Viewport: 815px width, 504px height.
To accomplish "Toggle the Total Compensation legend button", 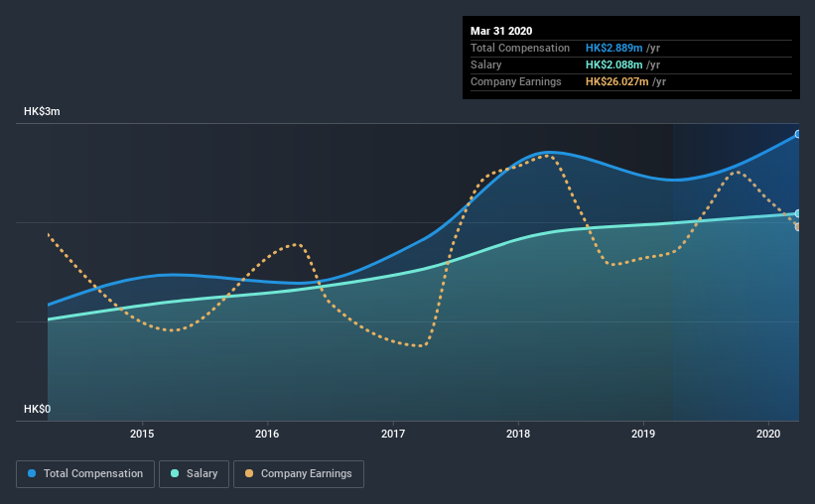I will pyautogui.click(x=85, y=474).
